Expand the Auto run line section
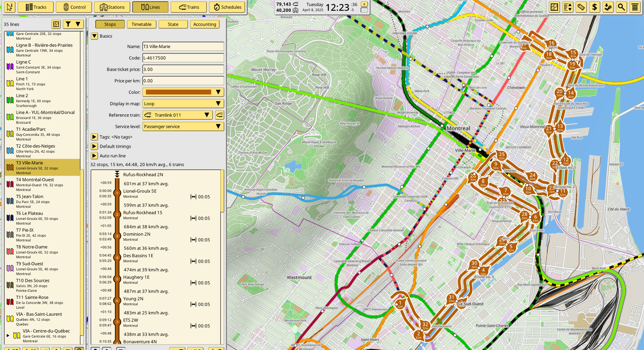 (x=94, y=156)
